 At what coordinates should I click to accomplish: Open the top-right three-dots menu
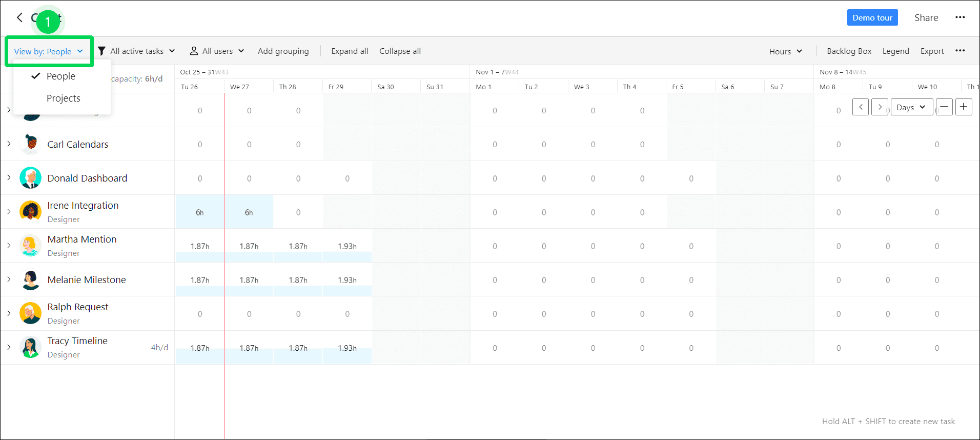click(x=960, y=17)
